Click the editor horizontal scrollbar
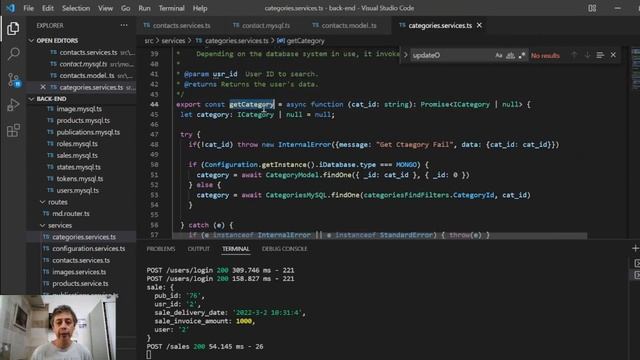The image size is (640, 360). click(x=380, y=236)
